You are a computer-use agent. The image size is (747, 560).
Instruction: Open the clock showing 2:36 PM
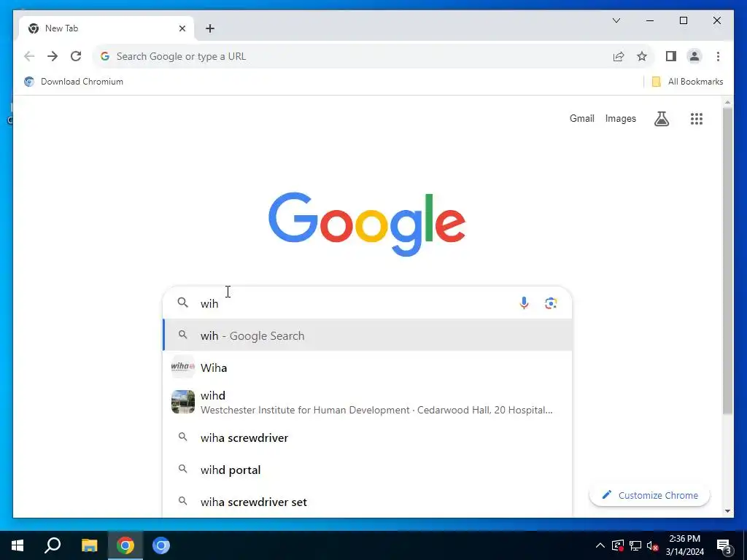[x=684, y=545]
